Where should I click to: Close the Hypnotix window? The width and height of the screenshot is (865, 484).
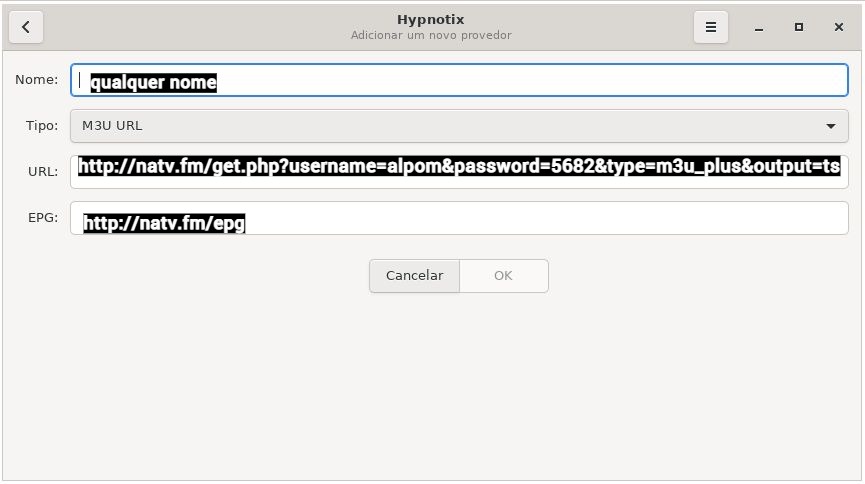tap(839, 27)
